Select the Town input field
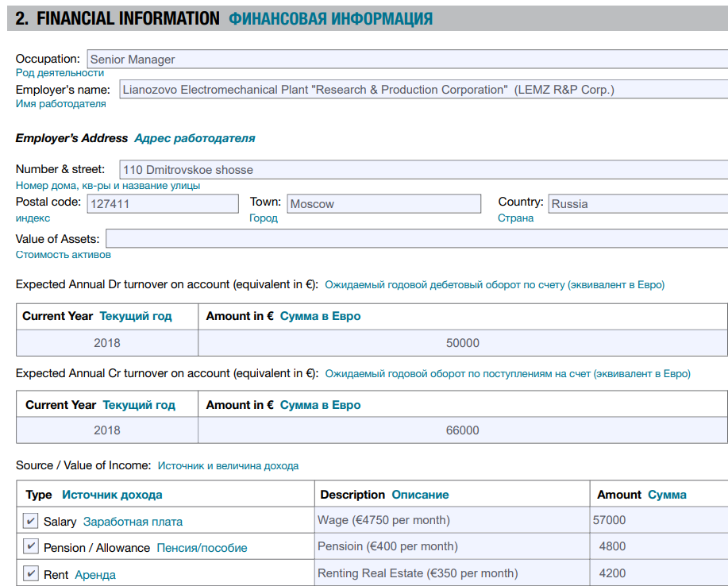Screen dimensions: 728x586 click(383, 204)
